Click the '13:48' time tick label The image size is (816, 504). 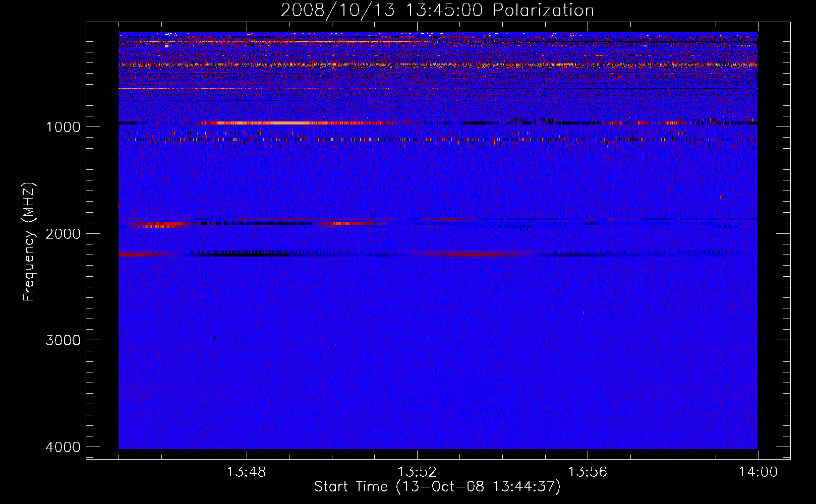[x=246, y=472]
